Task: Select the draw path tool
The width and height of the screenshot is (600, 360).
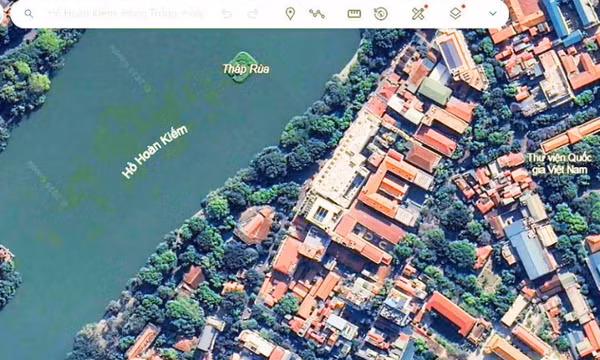Action: (x=317, y=14)
